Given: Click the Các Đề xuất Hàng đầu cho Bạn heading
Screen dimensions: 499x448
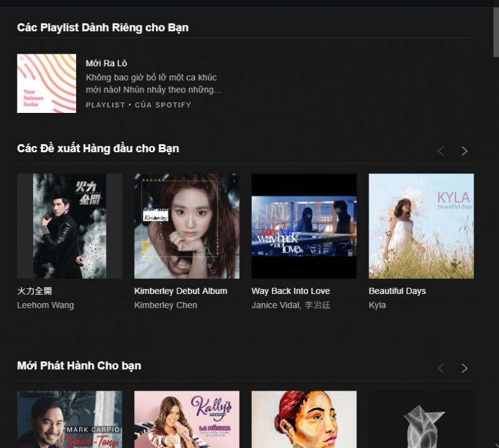Looking at the screenshot, I should coord(98,149).
